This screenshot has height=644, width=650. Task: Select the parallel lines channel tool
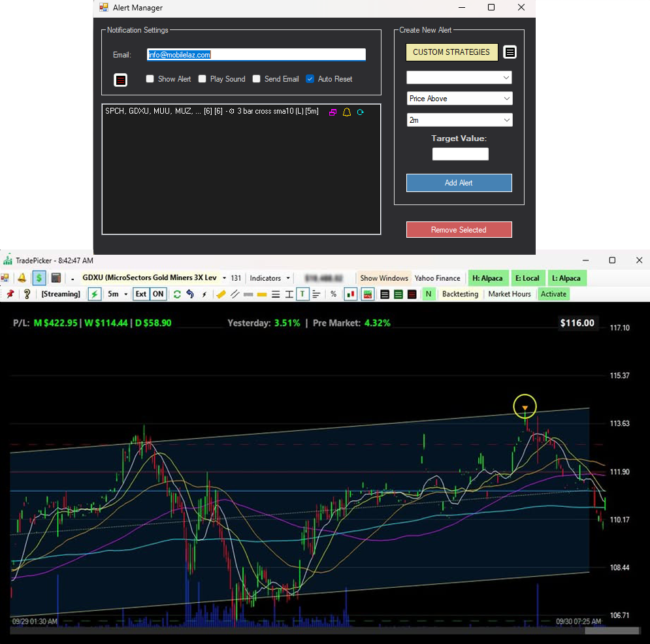(235, 294)
